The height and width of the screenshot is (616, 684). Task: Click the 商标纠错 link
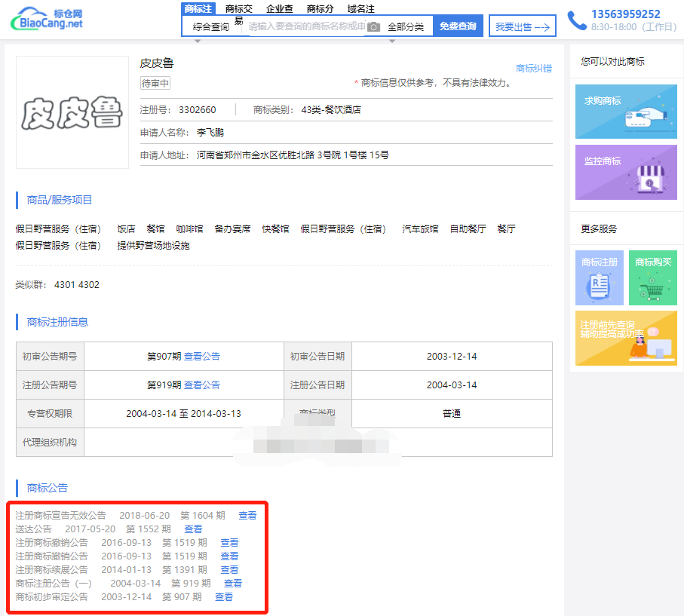(x=533, y=69)
